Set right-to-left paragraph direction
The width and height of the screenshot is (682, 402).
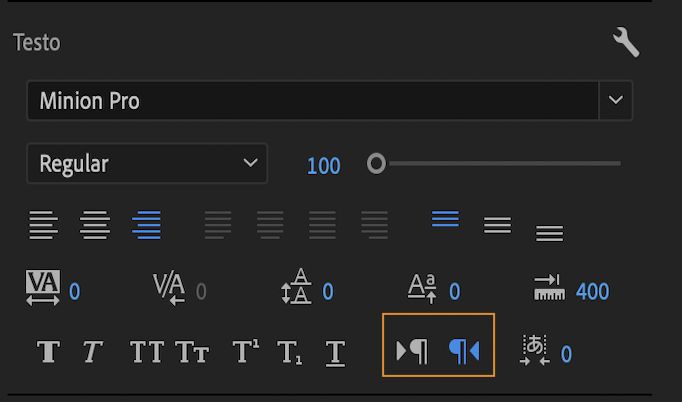[464, 351]
